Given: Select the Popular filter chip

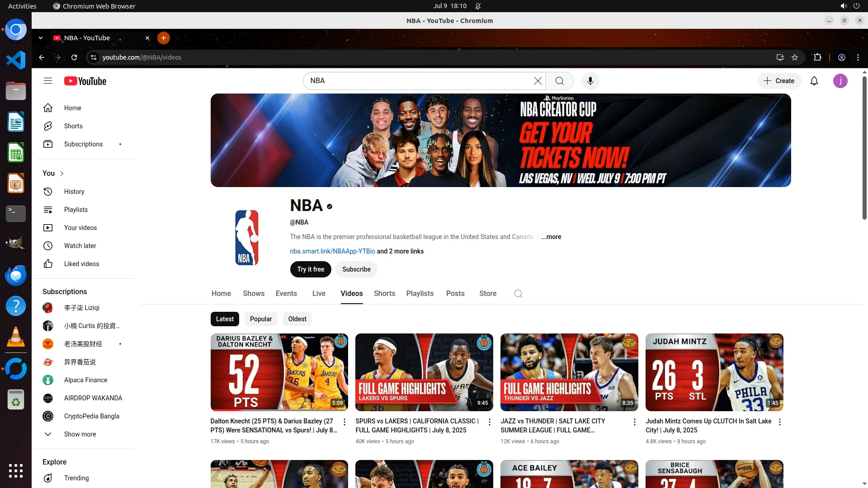Looking at the screenshot, I should (261, 319).
